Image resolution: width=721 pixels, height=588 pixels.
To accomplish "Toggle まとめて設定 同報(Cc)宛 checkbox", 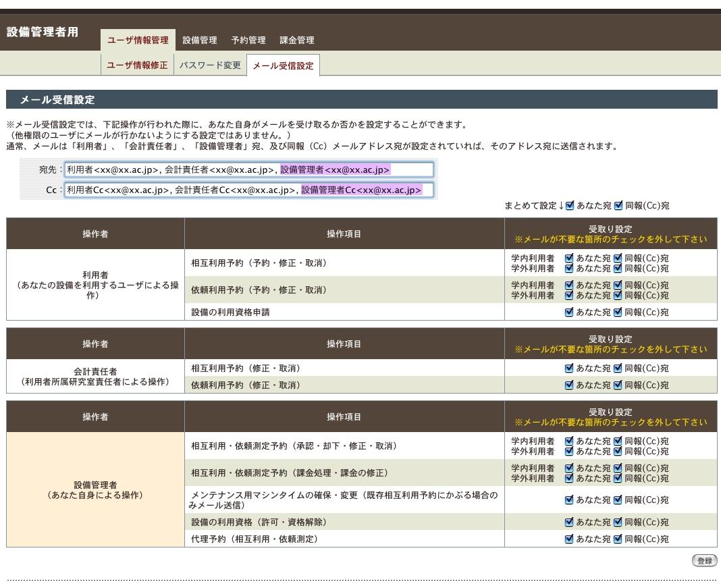I will (x=619, y=205).
